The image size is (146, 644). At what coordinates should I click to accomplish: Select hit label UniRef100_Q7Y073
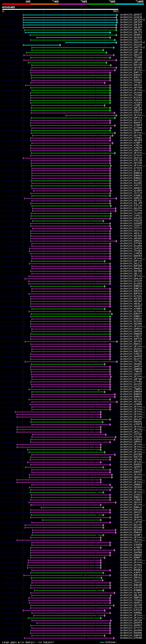point(131,628)
